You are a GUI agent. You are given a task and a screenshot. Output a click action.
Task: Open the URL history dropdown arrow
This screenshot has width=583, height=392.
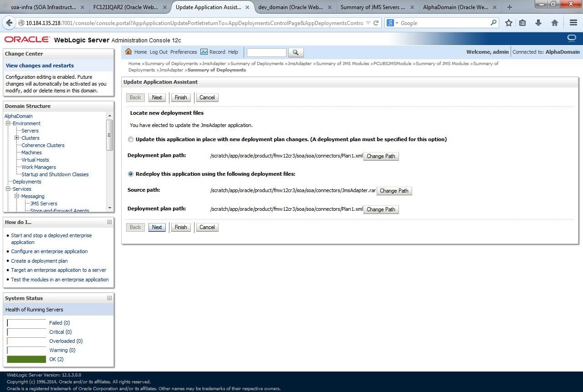[368, 23]
